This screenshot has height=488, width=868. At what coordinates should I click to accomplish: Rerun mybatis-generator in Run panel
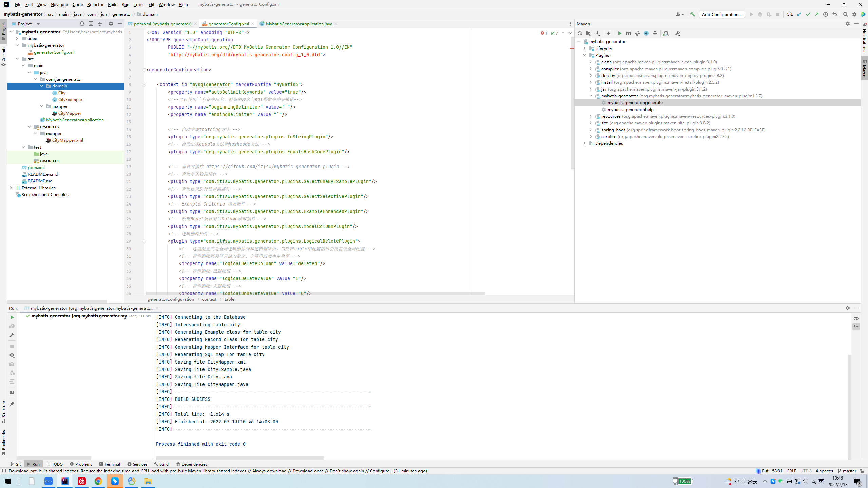(12, 317)
